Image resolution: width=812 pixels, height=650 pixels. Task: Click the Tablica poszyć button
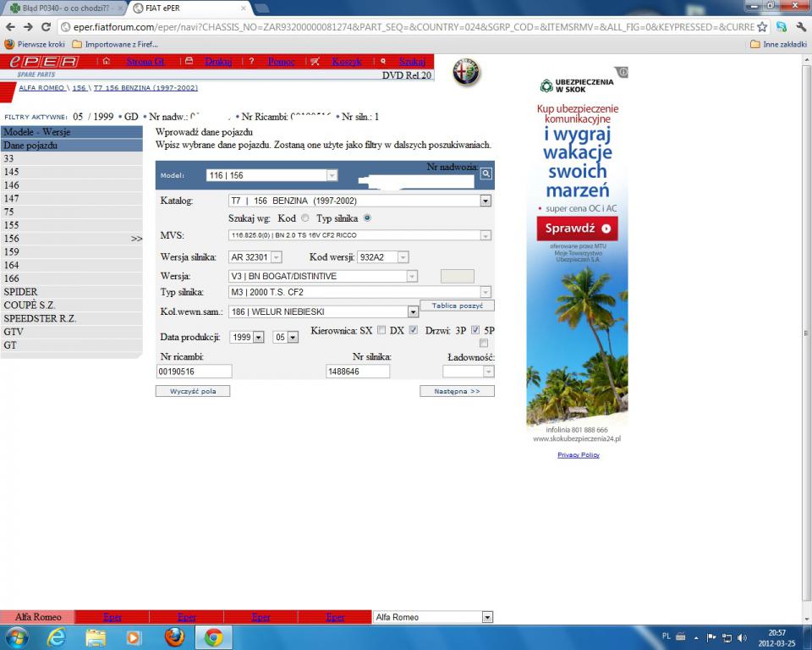point(457,306)
